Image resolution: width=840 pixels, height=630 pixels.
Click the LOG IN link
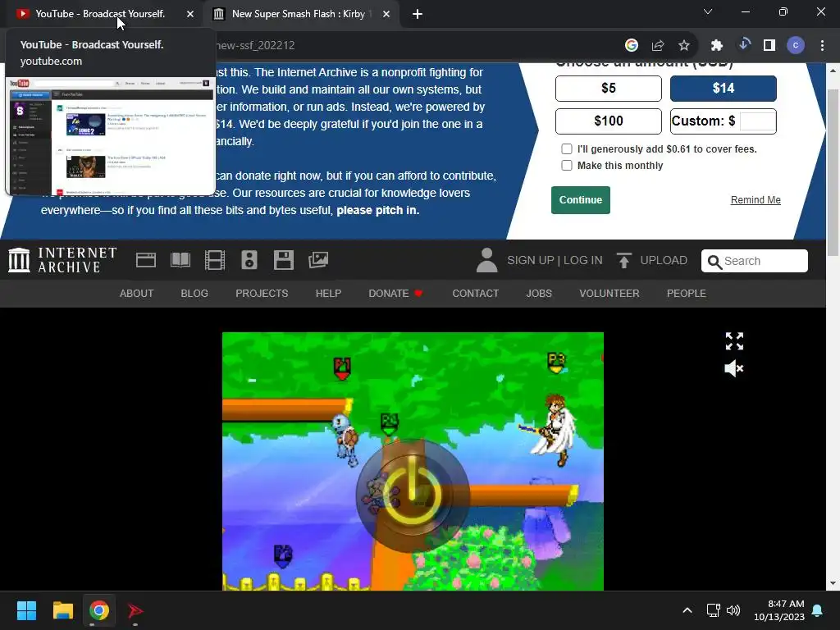pyautogui.click(x=583, y=260)
